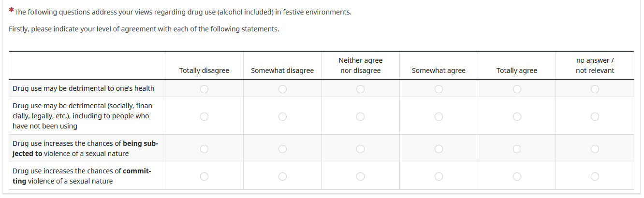Select Somewhat agree for detrimental to one's health
Viewport: 644px width, 198px height.
point(439,89)
